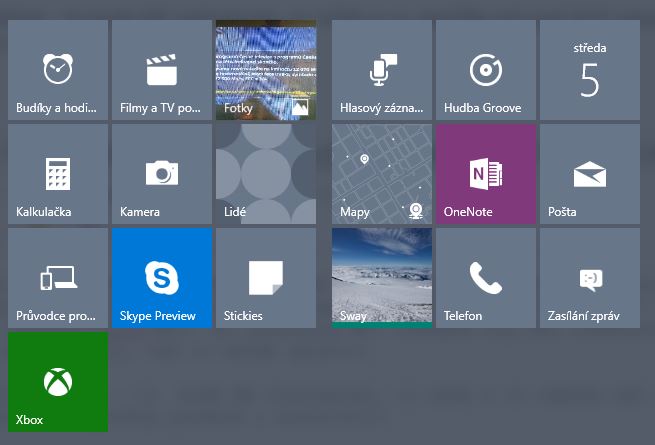655x445 pixels.
Task: Launch the green Xbox tile
Action: pos(58,382)
